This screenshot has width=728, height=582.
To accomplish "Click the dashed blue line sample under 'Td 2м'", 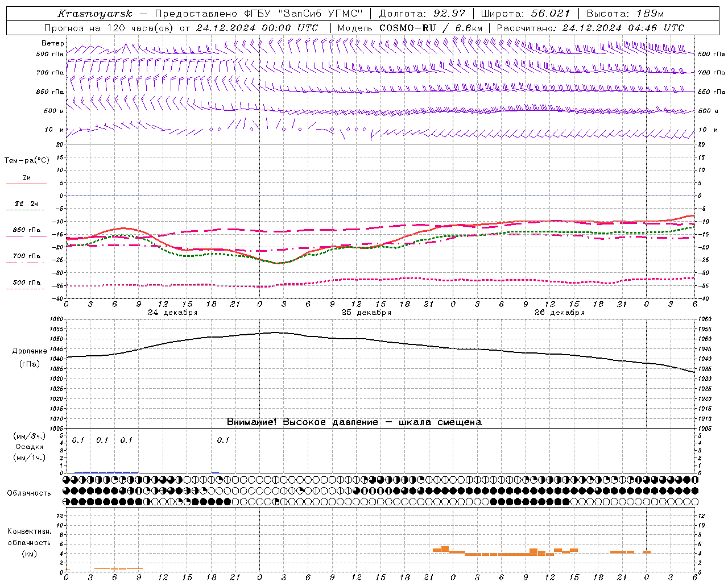I will pyautogui.click(x=26, y=210).
